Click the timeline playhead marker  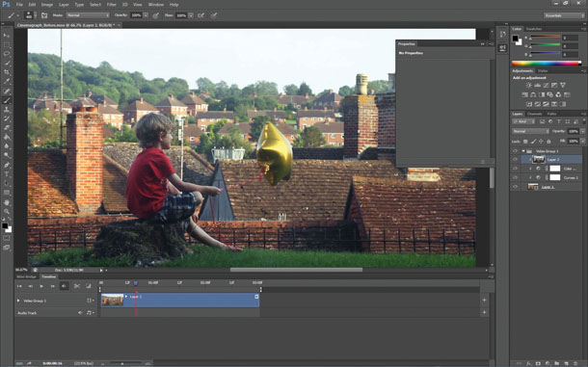135,284
